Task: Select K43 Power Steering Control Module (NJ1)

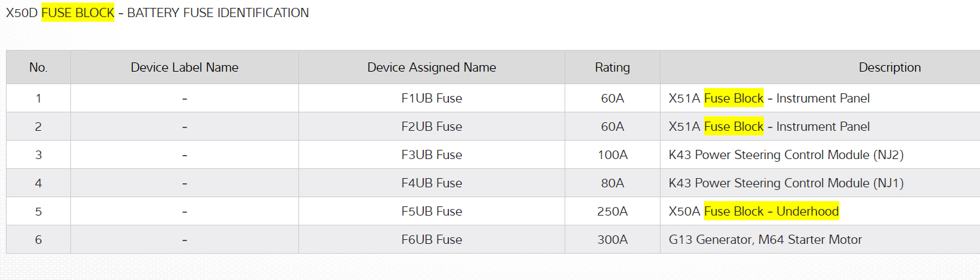Action: pyautogui.click(x=785, y=183)
